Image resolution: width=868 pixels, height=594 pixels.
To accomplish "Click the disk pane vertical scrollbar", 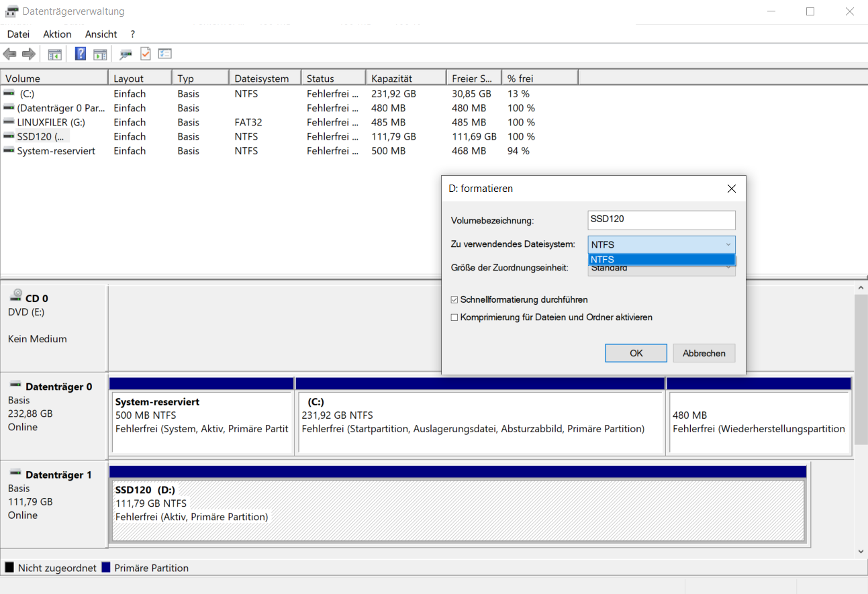I will 861,369.
